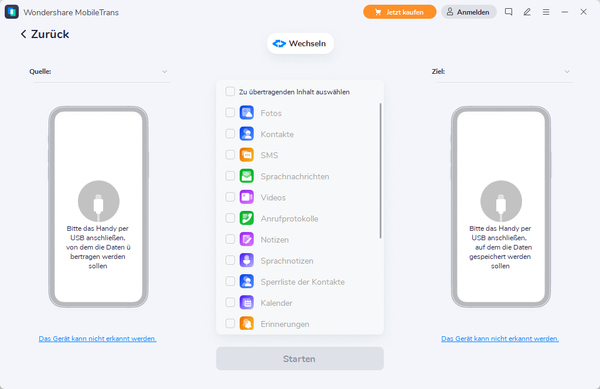
Task: Click the content list vertical scrollbar
Action: pyautogui.click(x=380, y=171)
